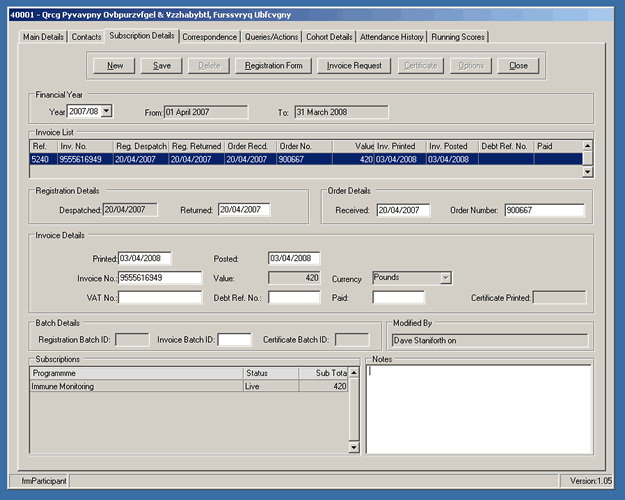Click the Certificate Printed field
625x500 pixels.
click(x=560, y=297)
